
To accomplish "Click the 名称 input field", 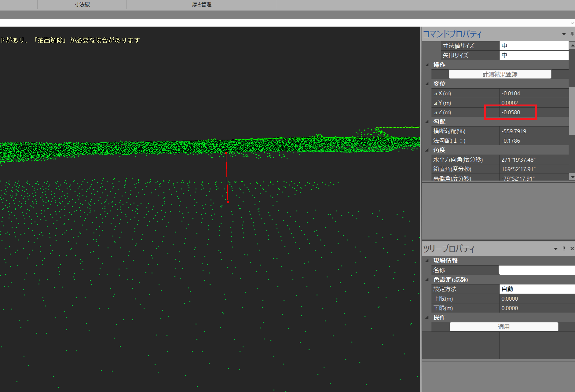I will (x=537, y=270).
